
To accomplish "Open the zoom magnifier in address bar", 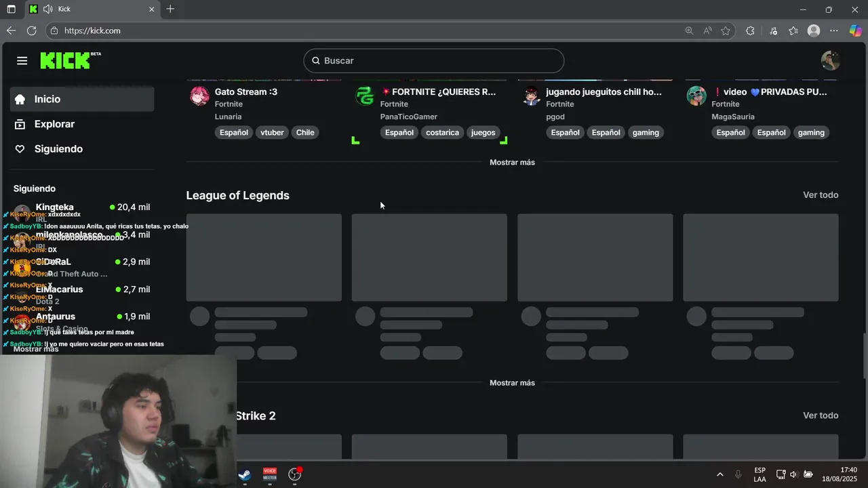I will [689, 30].
